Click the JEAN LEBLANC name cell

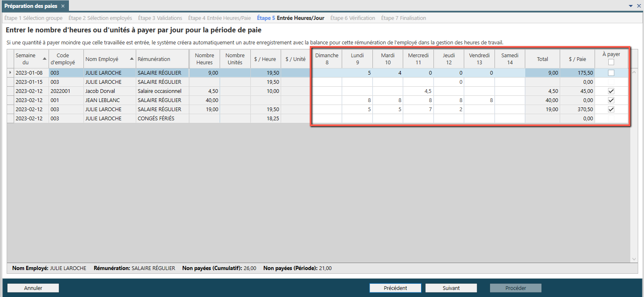tap(110, 100)
